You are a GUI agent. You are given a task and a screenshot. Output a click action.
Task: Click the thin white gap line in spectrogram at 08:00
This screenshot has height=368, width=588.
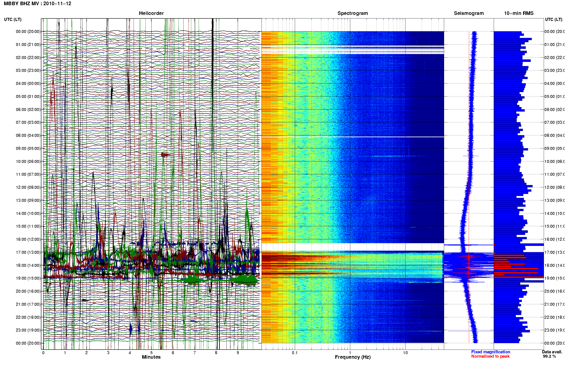(353, 137)
